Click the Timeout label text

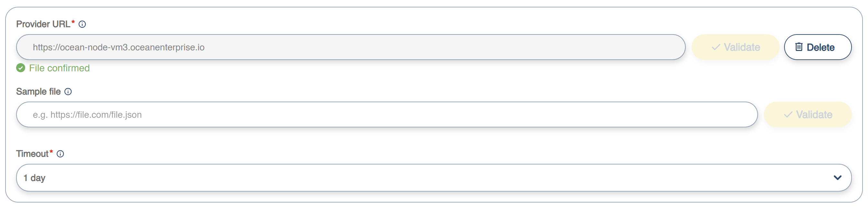point(32,154)
